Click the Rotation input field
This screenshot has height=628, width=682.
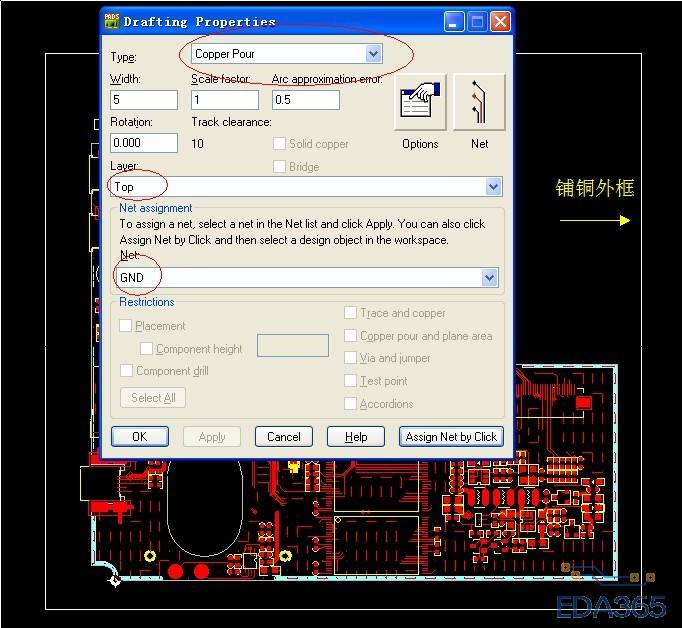pyautogui.click(x=144, y=143)
